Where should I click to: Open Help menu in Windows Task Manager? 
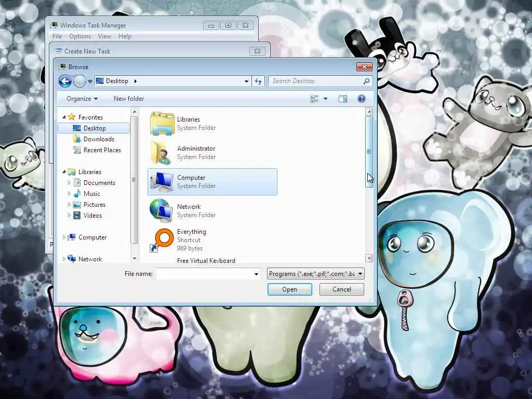pos(125,36)
